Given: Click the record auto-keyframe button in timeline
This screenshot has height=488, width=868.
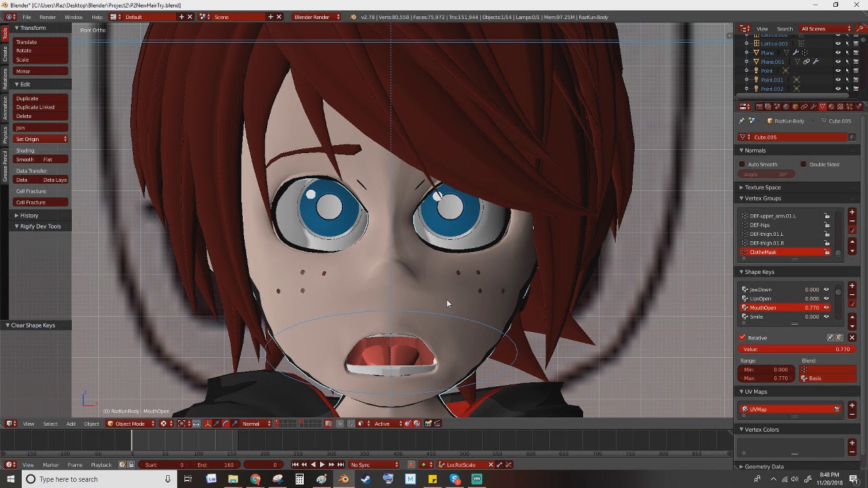Looking at the screenshot, I should [x=411, y=464].
